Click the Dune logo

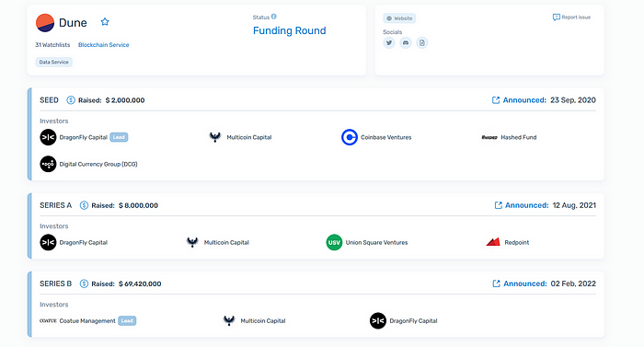click(45, 23)
